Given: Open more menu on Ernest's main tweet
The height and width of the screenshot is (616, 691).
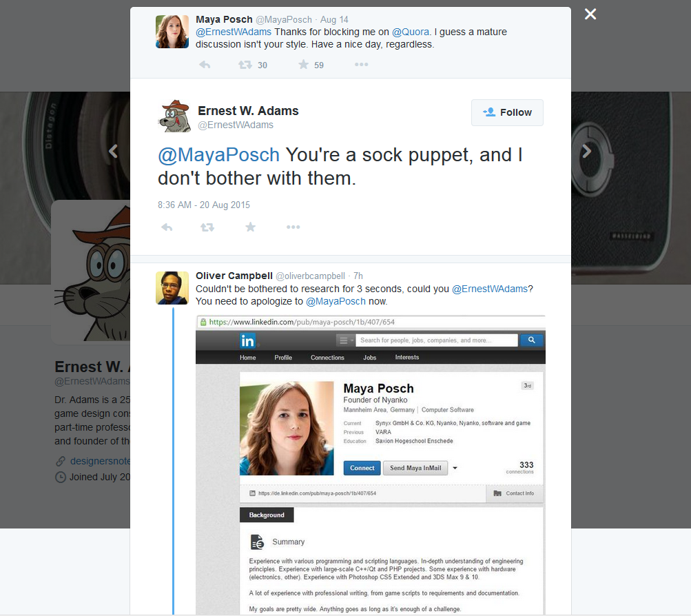Looking at the screenshot, I should [x=293, y=227].
